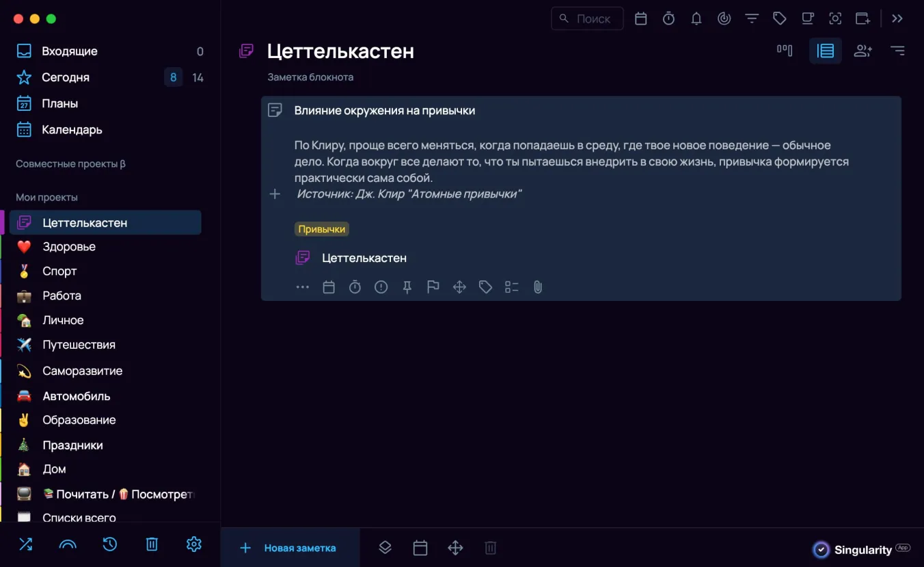Viewport: 924px width, 567px height.
Task: Click the Совместные проекты β section
Action: coord(71,164)
